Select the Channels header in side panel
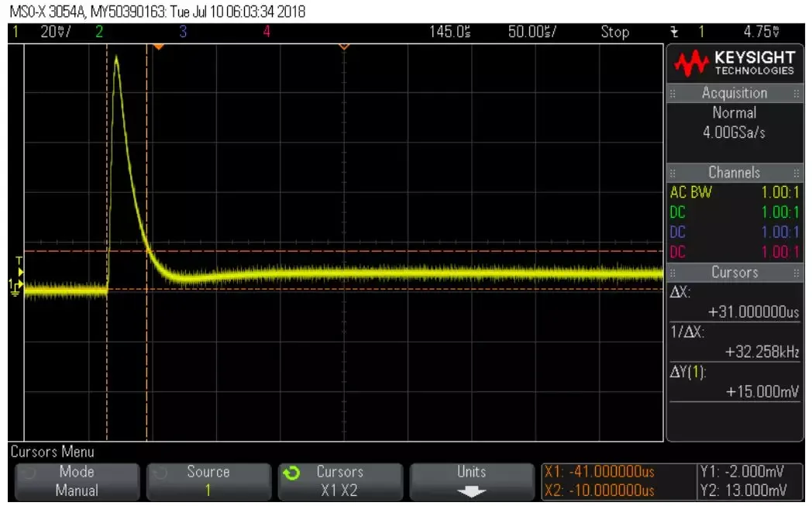 tap(734, 173)
